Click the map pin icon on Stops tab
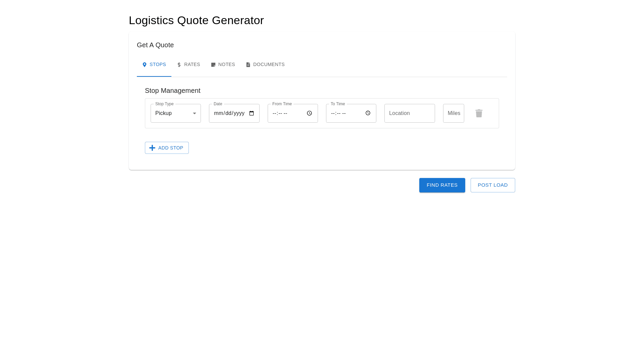 tap(145, 65)
